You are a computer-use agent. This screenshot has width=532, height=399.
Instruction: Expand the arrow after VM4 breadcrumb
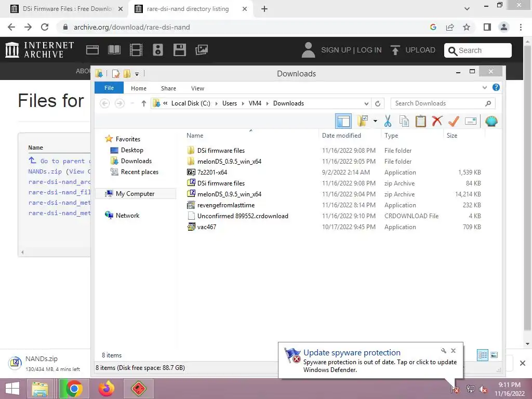[268, 103]
